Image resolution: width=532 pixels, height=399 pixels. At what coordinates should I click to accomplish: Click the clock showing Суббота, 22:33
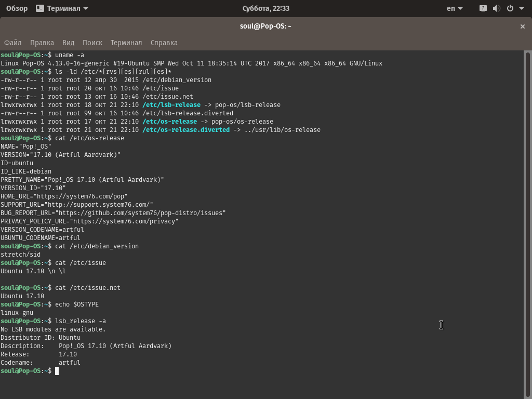click(x=266, y=8)
